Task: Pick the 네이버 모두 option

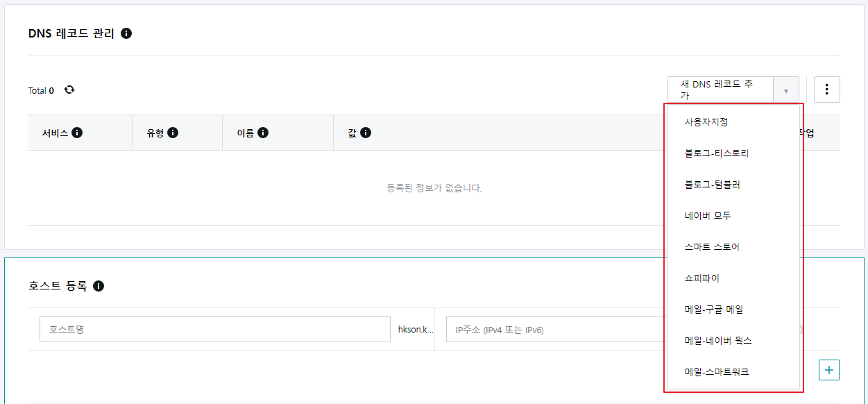Action: 708,216
